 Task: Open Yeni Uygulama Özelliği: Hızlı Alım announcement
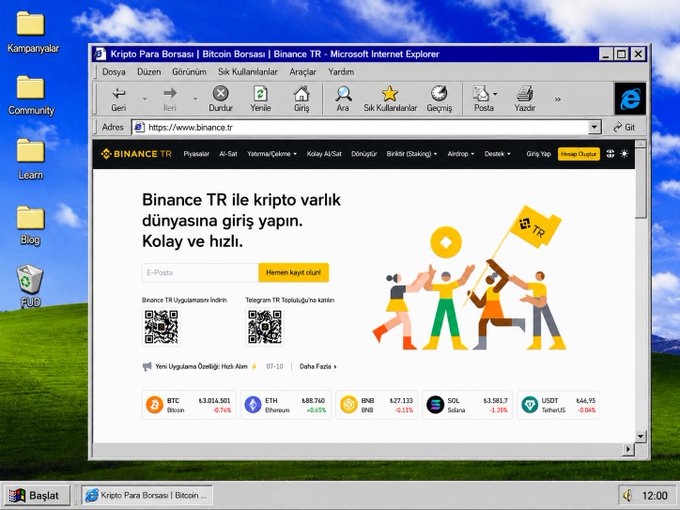point(201,366)
